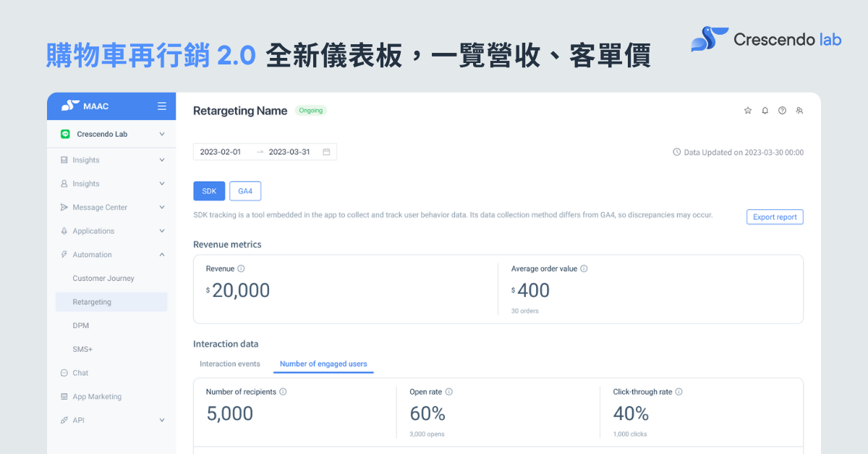Open DPM menu item
This screenshot has height=454, width=868.
[x=80, y=326]
